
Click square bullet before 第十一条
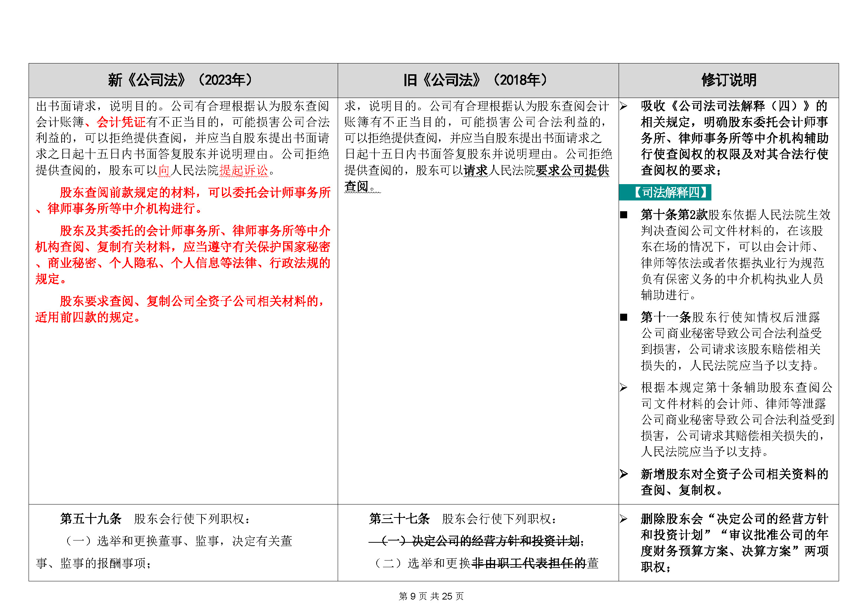click(x=623, y=317)
